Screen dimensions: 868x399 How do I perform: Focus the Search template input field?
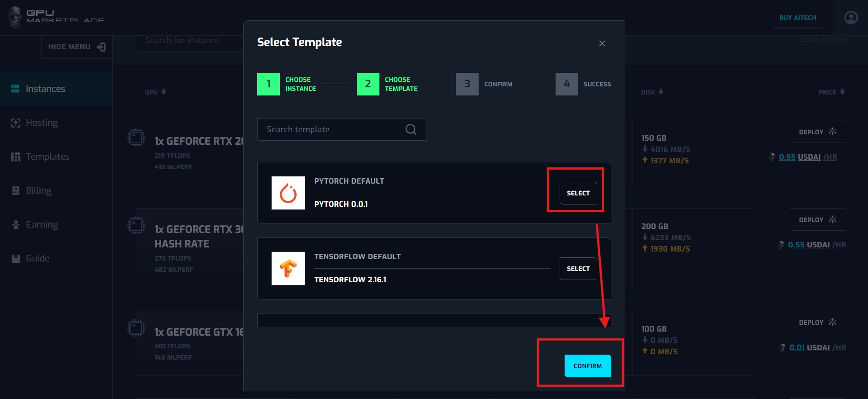[333, 129]
